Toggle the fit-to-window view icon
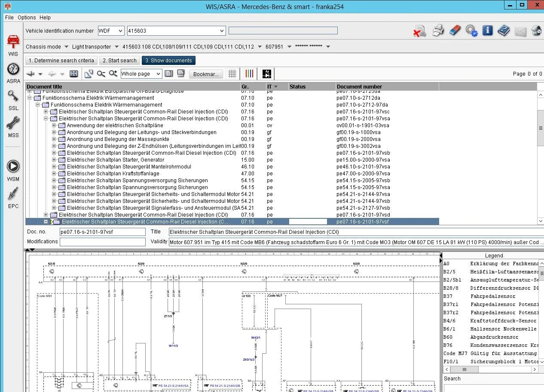544x392 pixels. click(74, 74)
